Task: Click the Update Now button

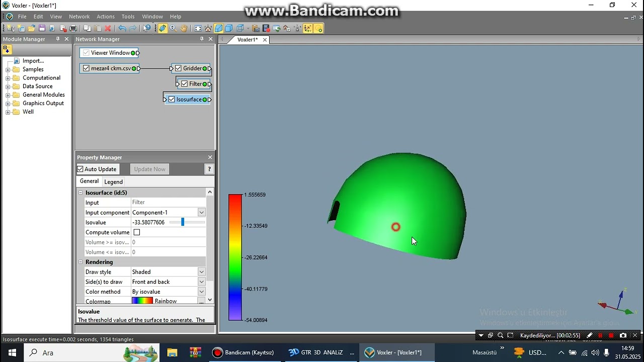Action: pos(149,169)
